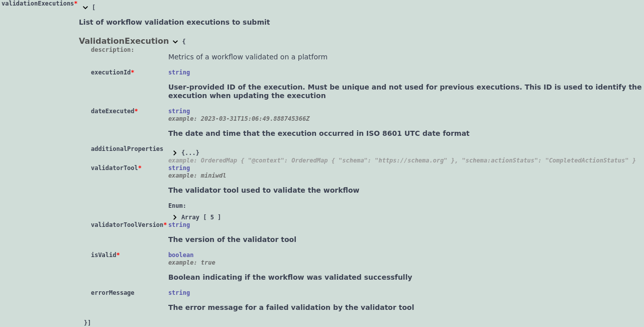This screenshot has height=327, width=644.
Task: Click the ValidationExecution model title
Action: point(124,41)
